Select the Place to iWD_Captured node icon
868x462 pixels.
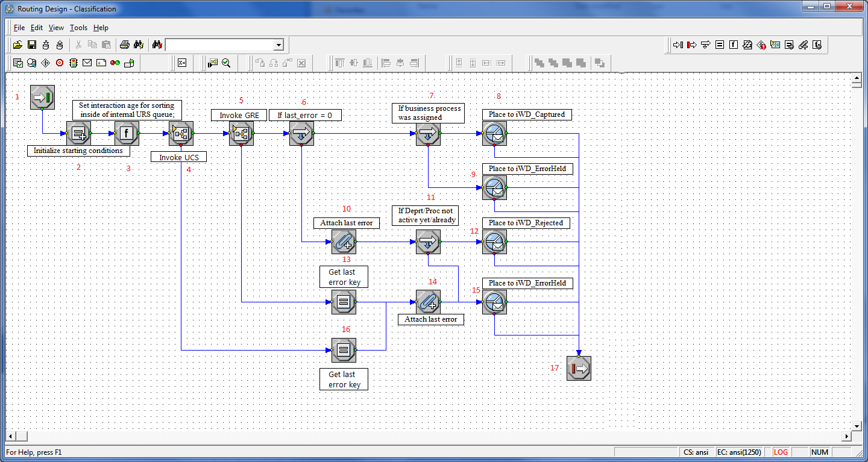pos(494,133)
